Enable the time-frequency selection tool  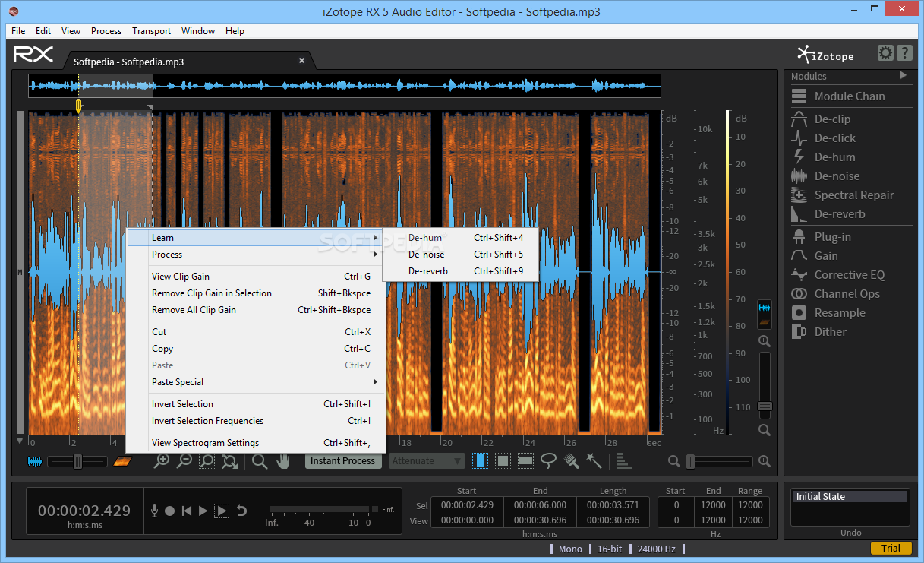[503, 460]
